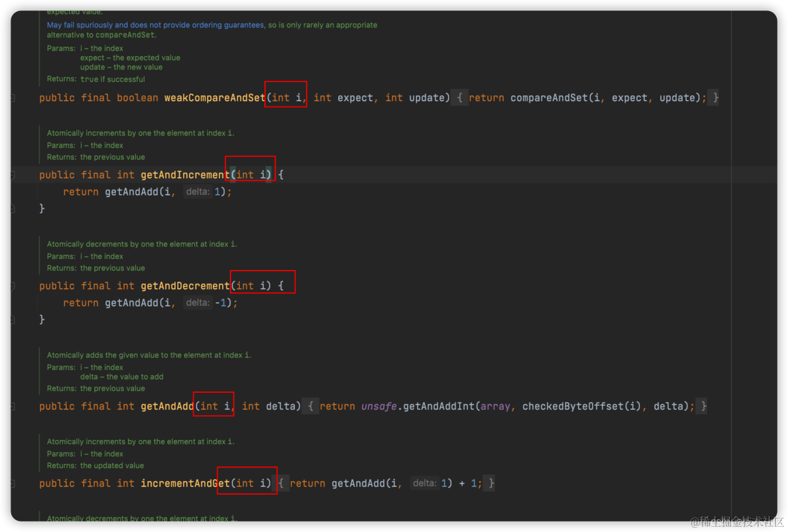Expand fold marker beside incrementAndGet method
Image resolution: width=788 pixels, height=532 pixels.
pos(12,483)
